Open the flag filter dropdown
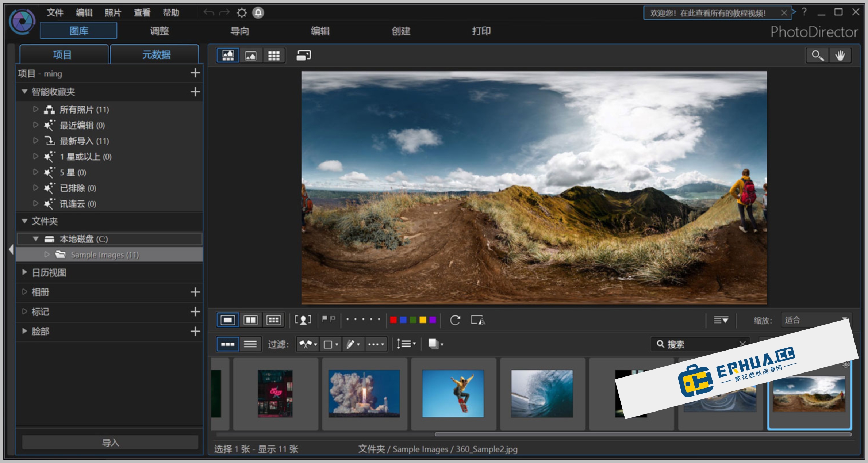Viewport: 868px width, 463px height. coord(307,344)
